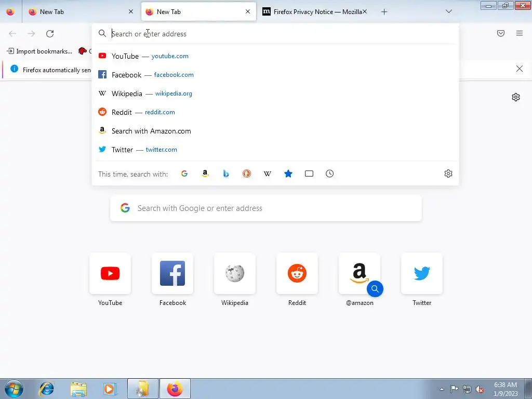Show hidden system tray icons arrow

442,389
